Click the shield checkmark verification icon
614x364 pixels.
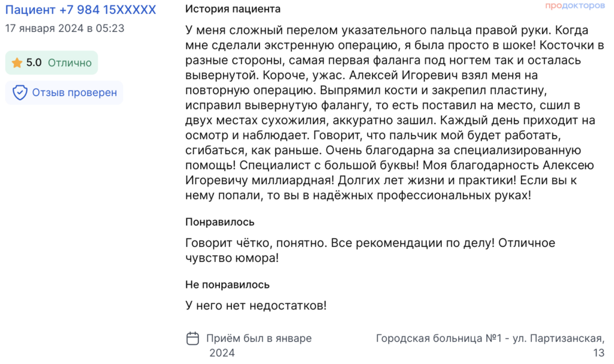click(20, 92)
